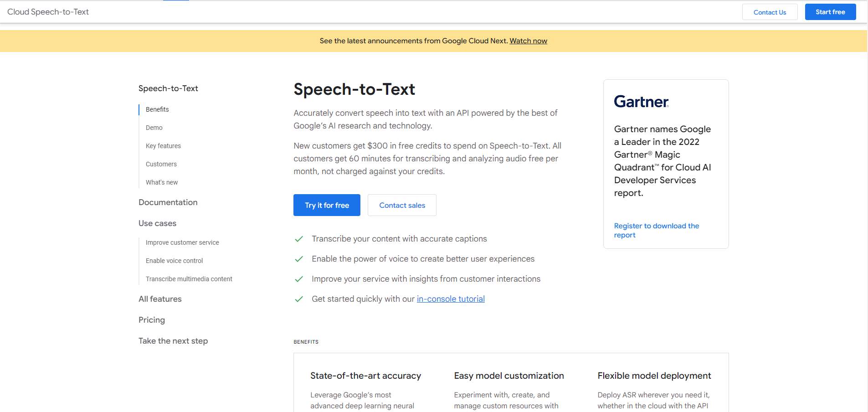This screenshot has height=412, width=868.
Task: Select Benefits in the sidebar navigation
Action: 157,109
